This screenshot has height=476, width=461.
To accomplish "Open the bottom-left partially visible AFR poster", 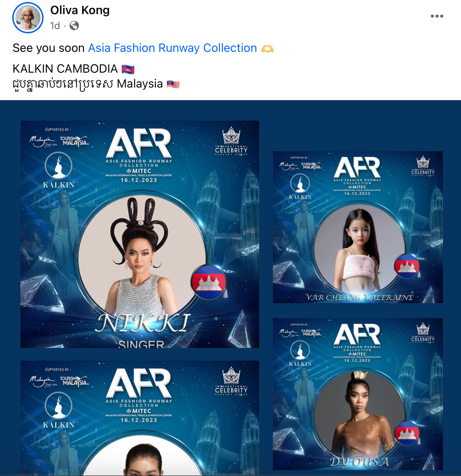I will (x=140, y=418).
